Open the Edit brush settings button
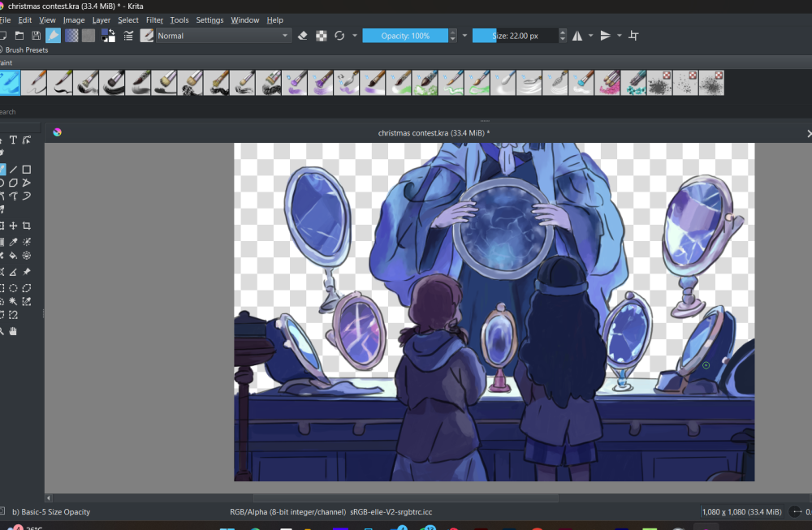 129,36
